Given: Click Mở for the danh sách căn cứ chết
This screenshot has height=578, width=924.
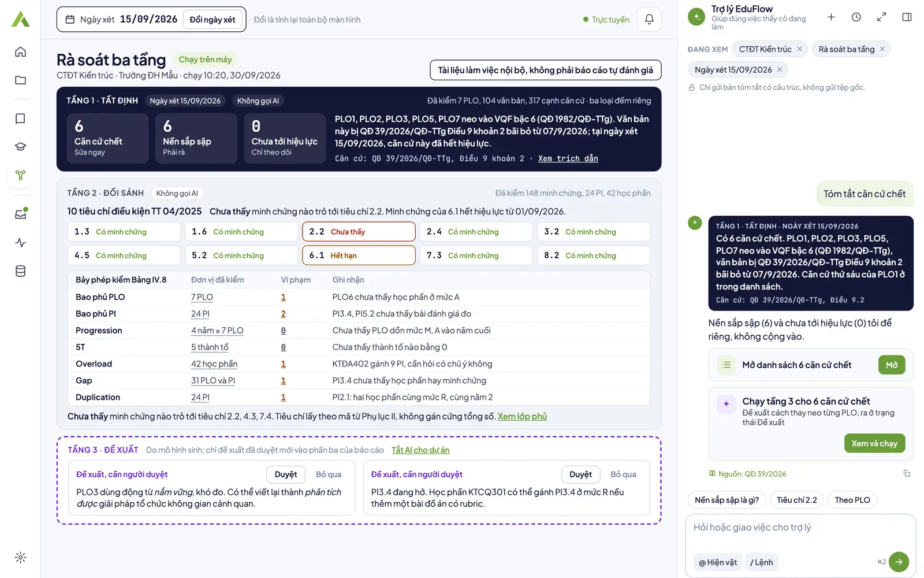Looking at the screenshot, I should 892,365.
